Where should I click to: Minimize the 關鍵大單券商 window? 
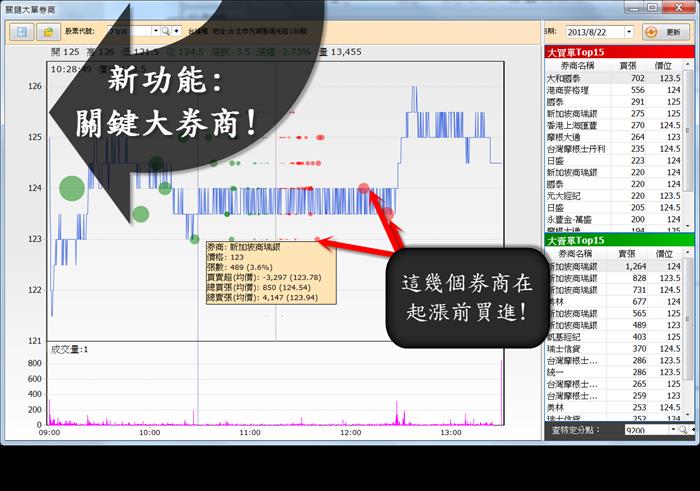tap(633, 8)
